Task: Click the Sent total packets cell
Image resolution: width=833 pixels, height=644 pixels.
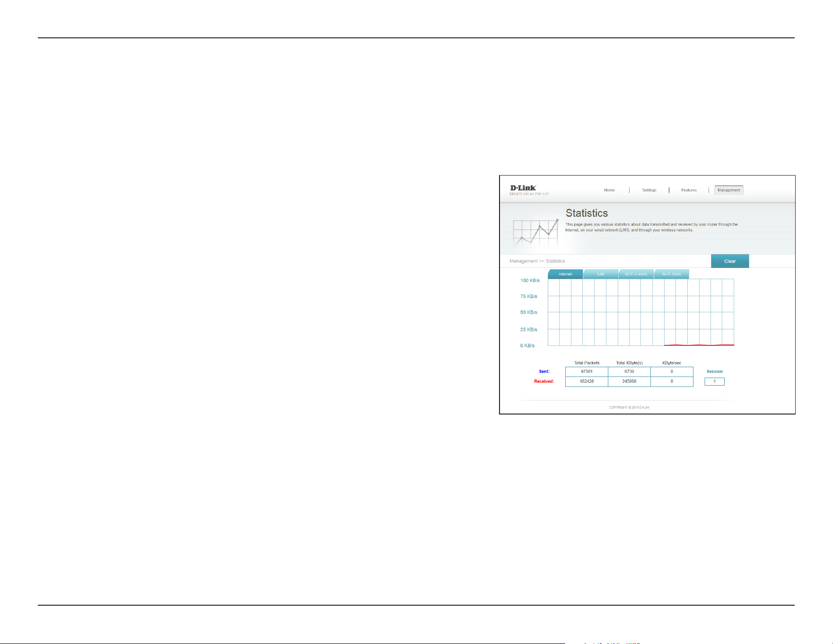Action: coord(587,372)
